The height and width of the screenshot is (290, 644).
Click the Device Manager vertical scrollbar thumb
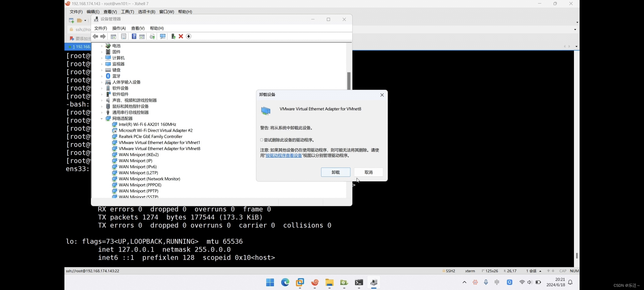pos(349,81)
